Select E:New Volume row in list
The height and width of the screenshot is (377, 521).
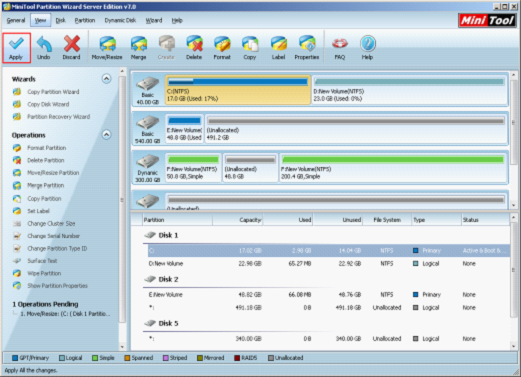[328, 295]
